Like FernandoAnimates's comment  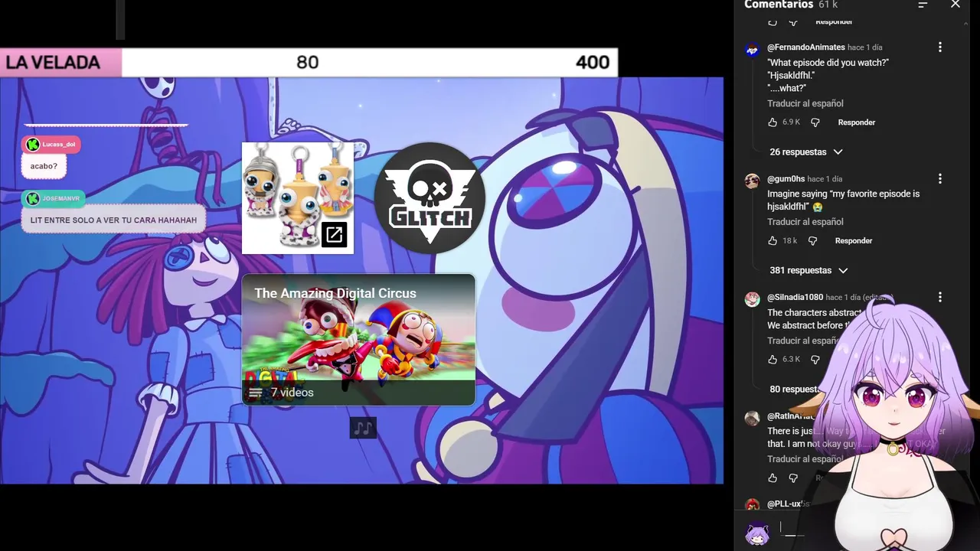[x=773, y=122]
